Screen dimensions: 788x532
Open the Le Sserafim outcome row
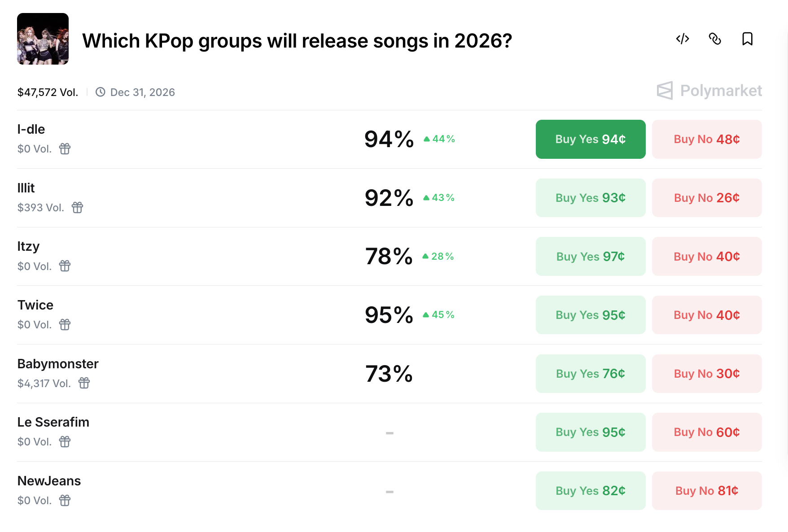[x=53, y=422]
